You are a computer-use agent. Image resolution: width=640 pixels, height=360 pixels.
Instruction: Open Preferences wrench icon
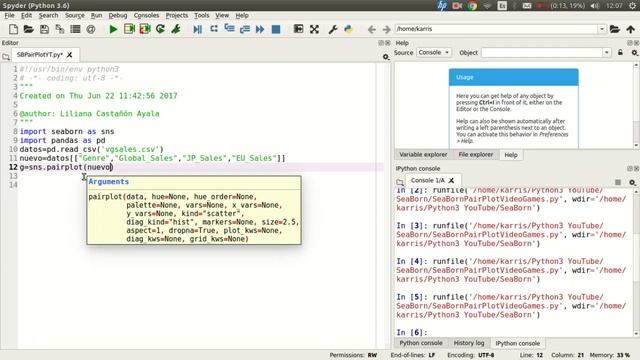(333, 29)
